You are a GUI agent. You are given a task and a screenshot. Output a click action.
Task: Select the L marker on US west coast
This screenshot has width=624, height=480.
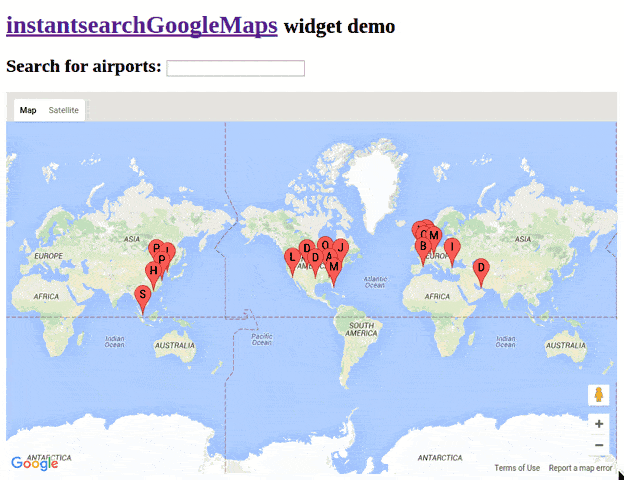pyautogui.click(x=292, y=257)
